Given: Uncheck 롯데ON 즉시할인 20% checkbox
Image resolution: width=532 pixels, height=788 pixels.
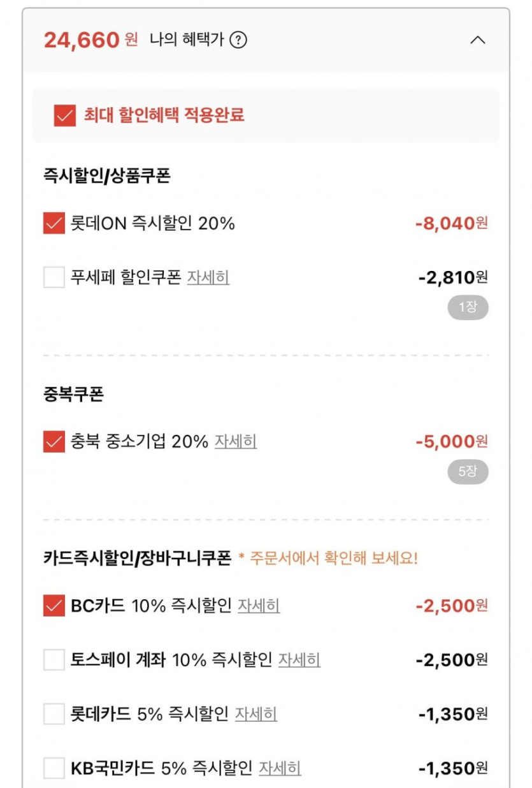Looking at the screenshot, I should [54, 223].
